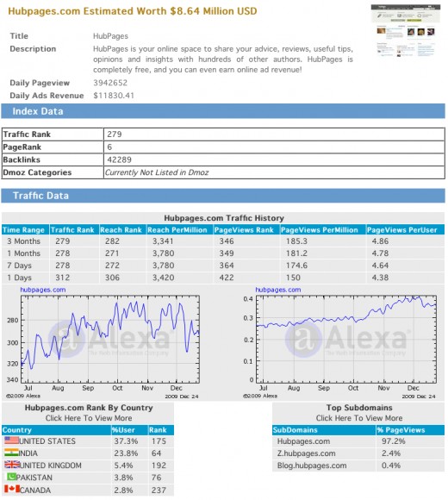Click the United States flag icon
448x500 pixels.
tap(11, 441)
